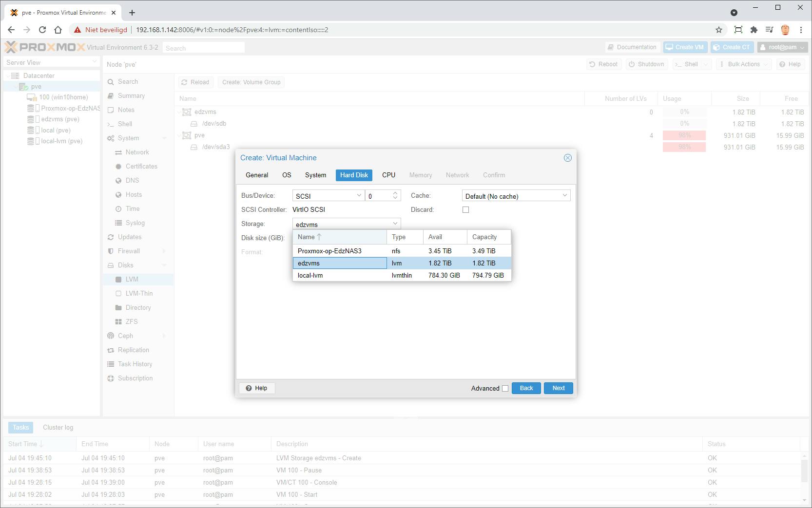The width and height of the screenshot is (812, 508).
Task: Open the Shell for node pve
Action: tap(124, 124)
